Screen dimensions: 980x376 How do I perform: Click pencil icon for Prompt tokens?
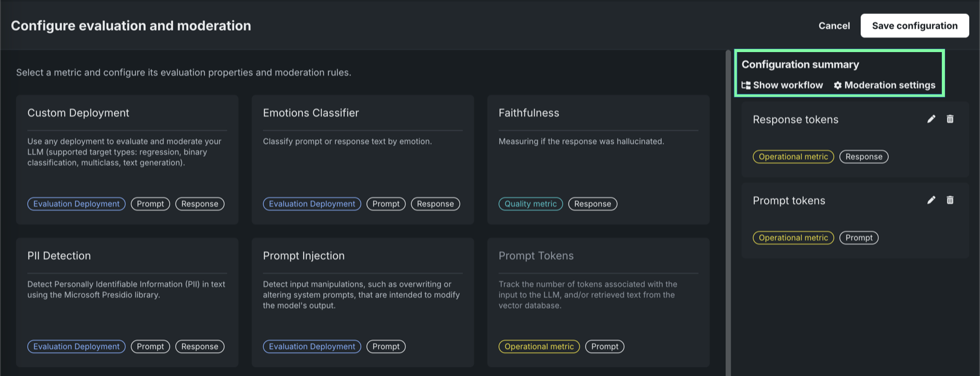click(x=931, y=200)
